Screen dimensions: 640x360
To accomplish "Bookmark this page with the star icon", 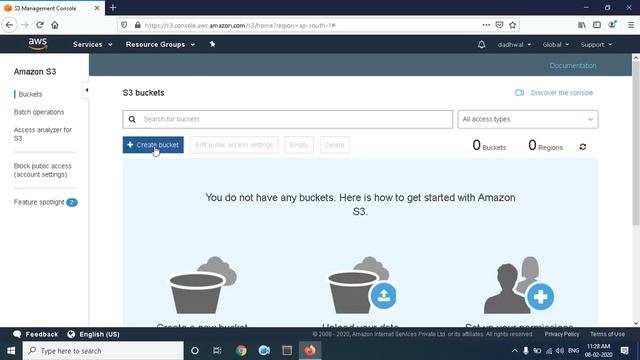I will point(513,25).
